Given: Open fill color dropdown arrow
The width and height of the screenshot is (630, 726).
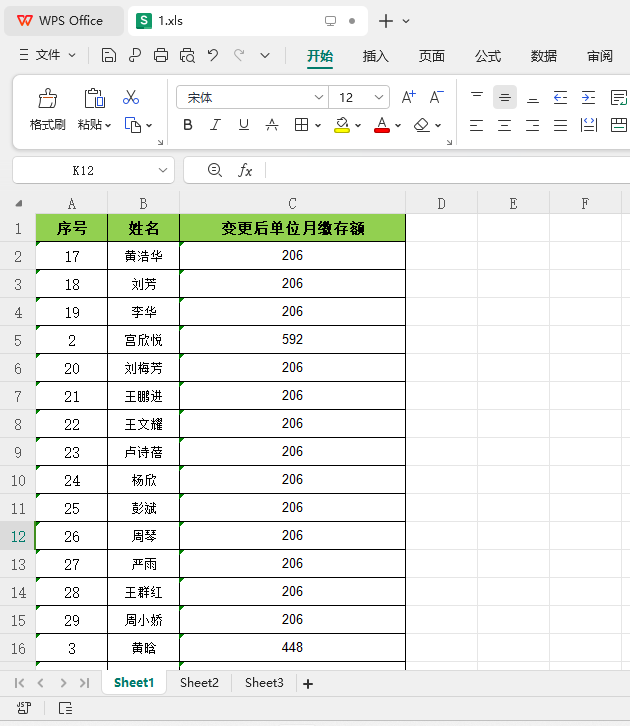Looking at the screenshot, I should pos(358,125).
